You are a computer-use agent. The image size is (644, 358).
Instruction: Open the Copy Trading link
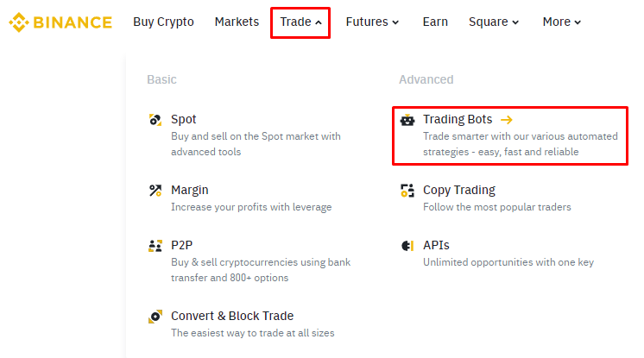(x=459, y=191)
